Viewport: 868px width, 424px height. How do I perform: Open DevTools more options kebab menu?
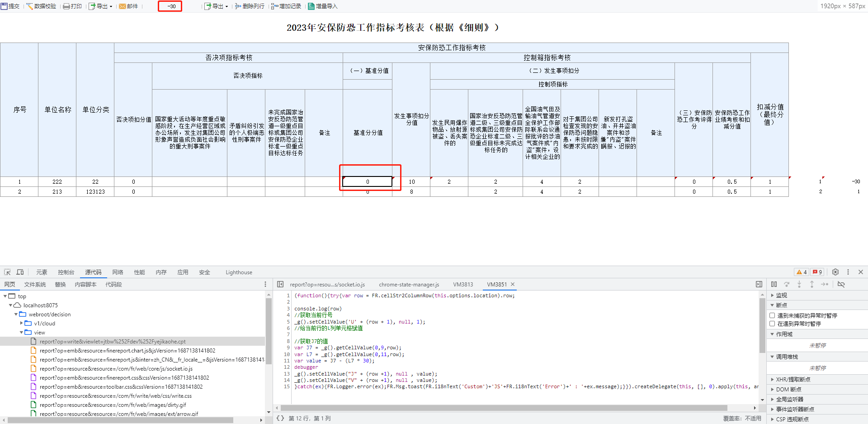point(848,272)
